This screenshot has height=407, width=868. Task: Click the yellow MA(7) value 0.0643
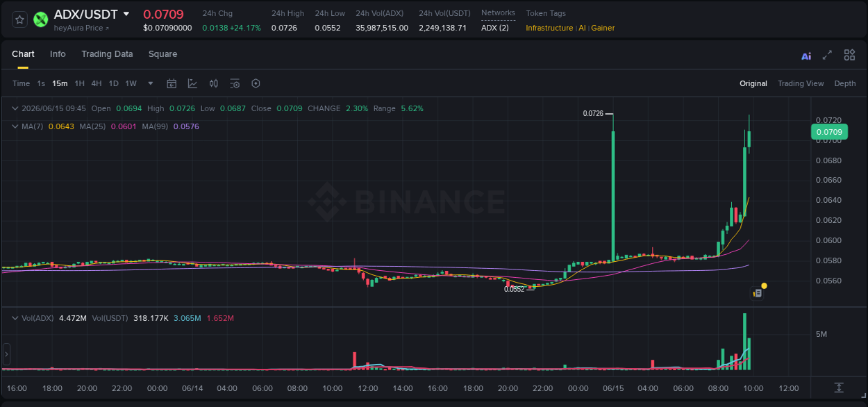[61, 126]
